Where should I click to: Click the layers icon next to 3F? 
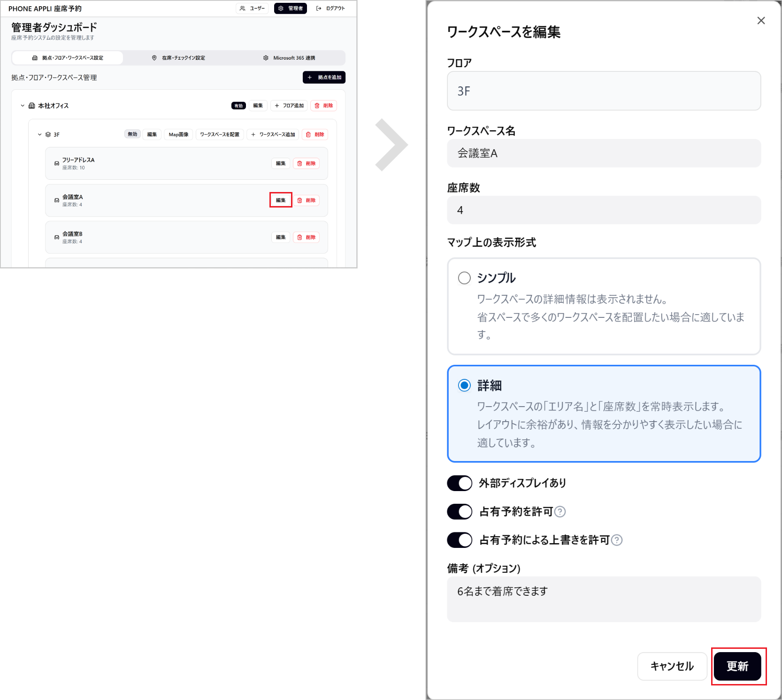(x=48, y=135)
